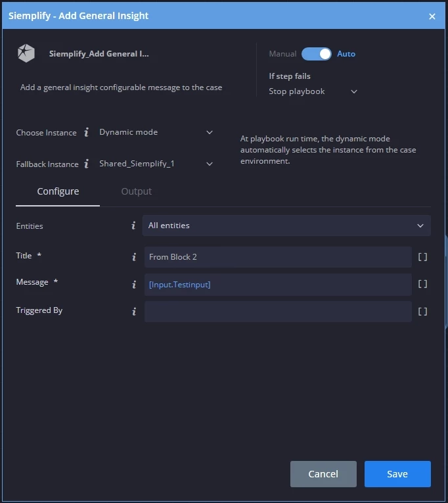Click info icon for Entities field
This screenshot has height=503, width=448.
tap(133, 226)
